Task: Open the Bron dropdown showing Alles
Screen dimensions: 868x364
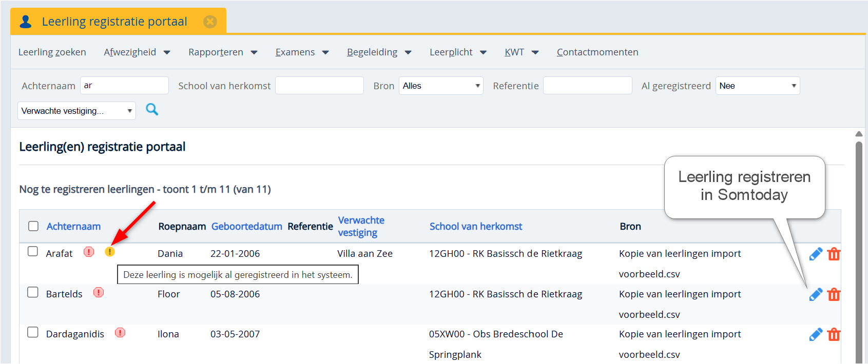Action: 441,86
